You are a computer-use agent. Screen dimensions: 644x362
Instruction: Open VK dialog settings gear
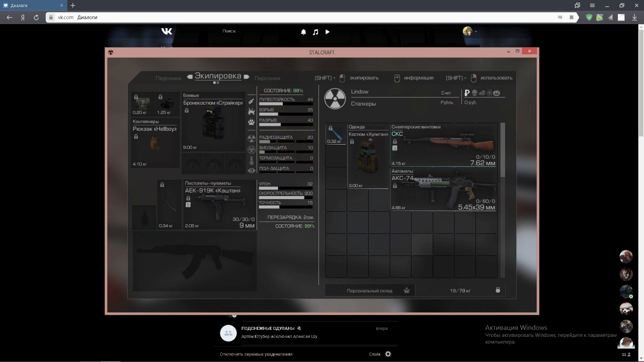388,354
